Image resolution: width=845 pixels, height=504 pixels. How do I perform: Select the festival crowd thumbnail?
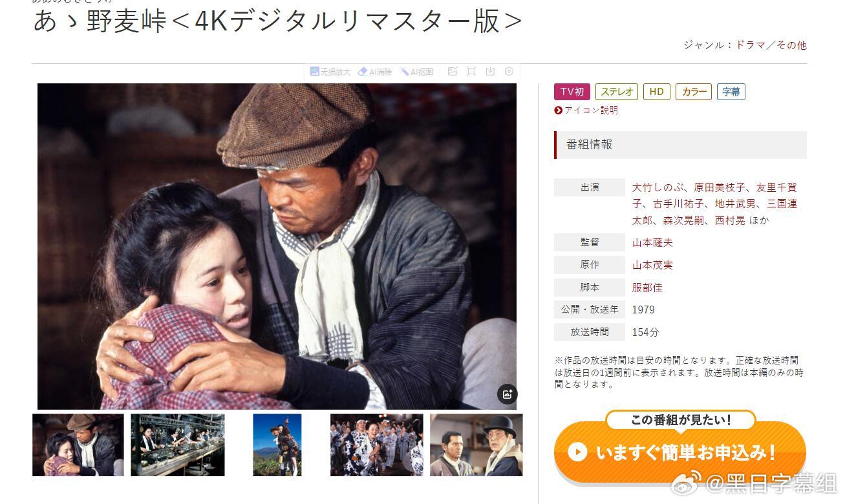(x=377, y=445)
